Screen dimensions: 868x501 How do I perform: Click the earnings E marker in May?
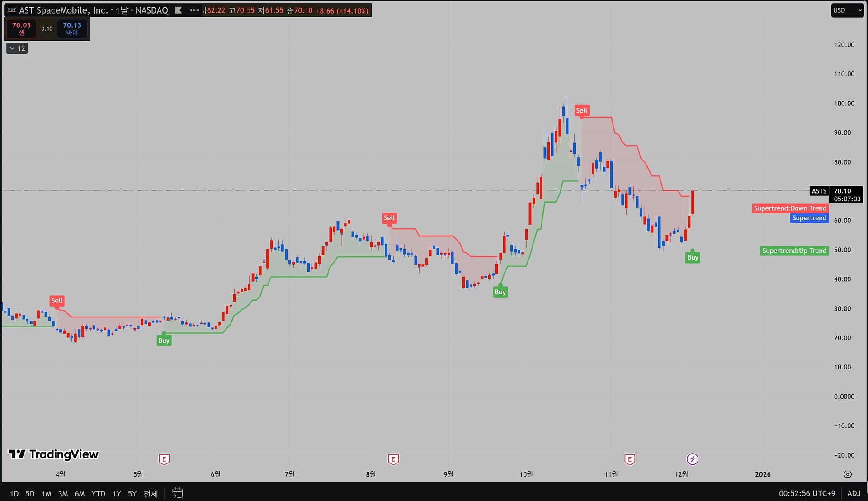(x=164, y=459)
